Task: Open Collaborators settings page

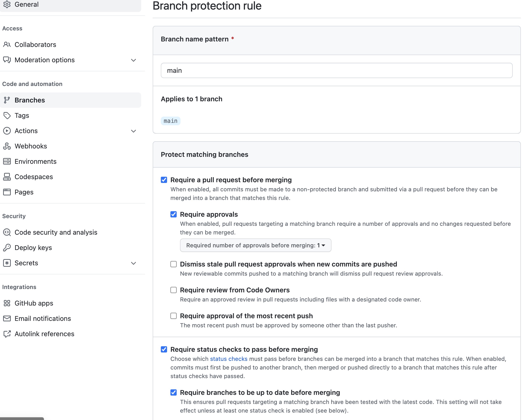Action: tap(35, 45)
